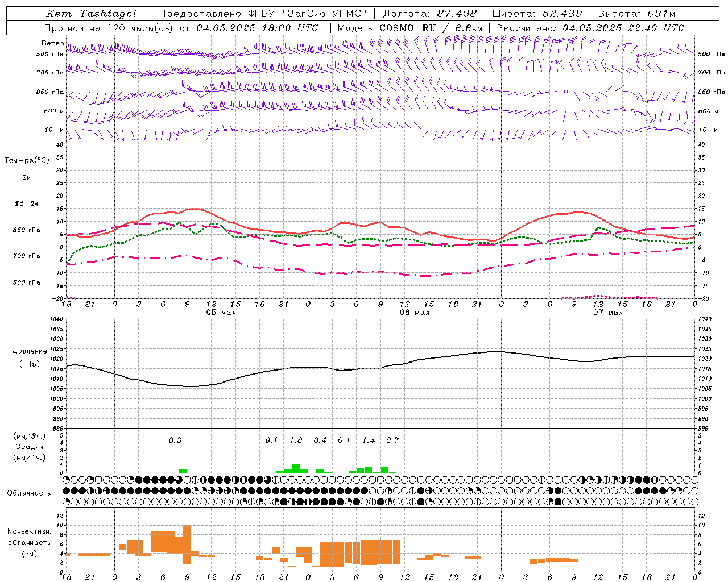Click the precipitation value '0.4'
Screen dimensions: 728x582
pyautogui.click(x=320, y=440)
